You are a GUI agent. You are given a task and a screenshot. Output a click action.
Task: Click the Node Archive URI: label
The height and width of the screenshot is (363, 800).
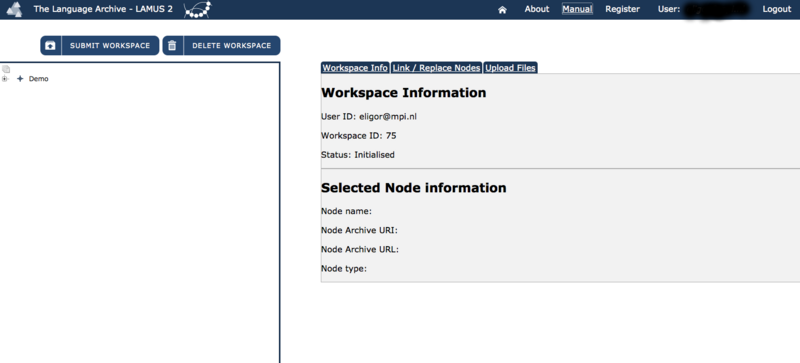tap(359, 230)
